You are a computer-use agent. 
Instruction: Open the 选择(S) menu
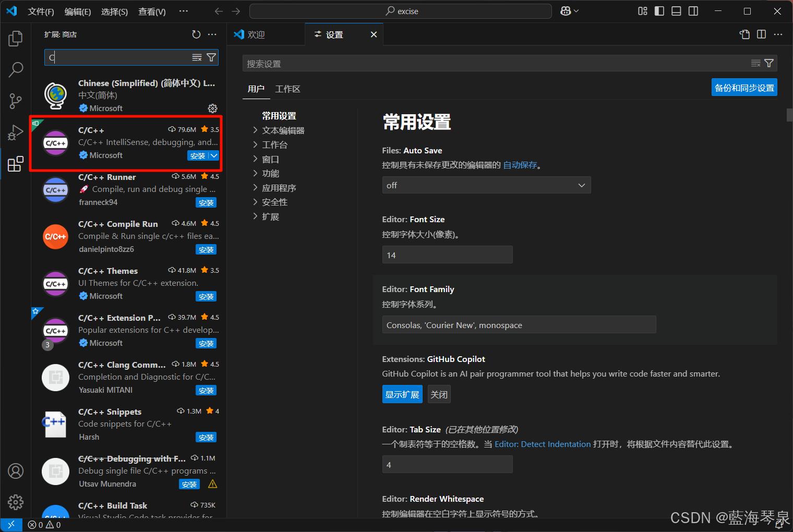(x=114, y=11)
